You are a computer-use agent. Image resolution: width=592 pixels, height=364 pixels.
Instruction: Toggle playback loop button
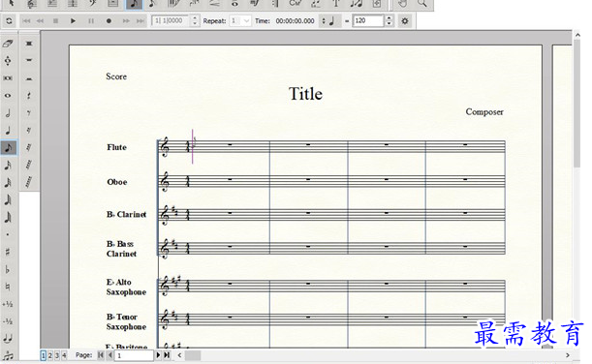click(9, 21)
